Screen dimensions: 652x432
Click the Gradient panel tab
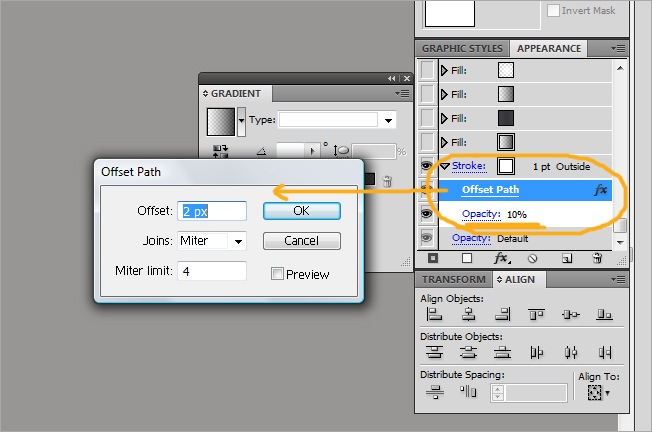pyautogui.click(x=235, y=94)
